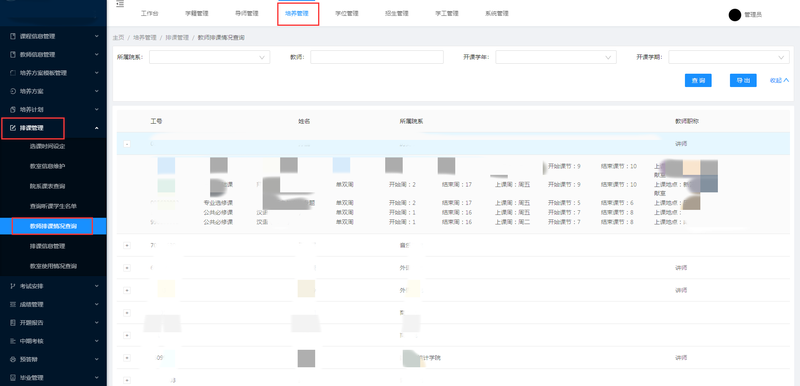Click the 培养计划 sidebar icon
The height and width of the screenshot is (386, 800).
13,110
